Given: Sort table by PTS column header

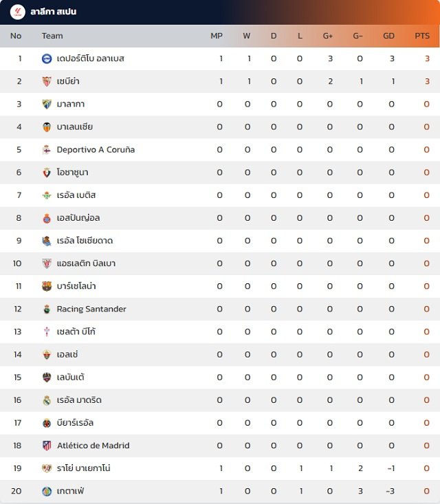Looking at the screenshot, I should coord(422,36).
